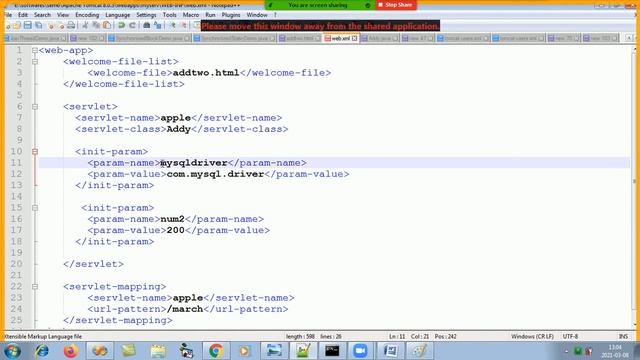Click the Windows (CR LF) status field
Image resolution: width=640 pixels, height=360 pixels.
click(532, 336)
